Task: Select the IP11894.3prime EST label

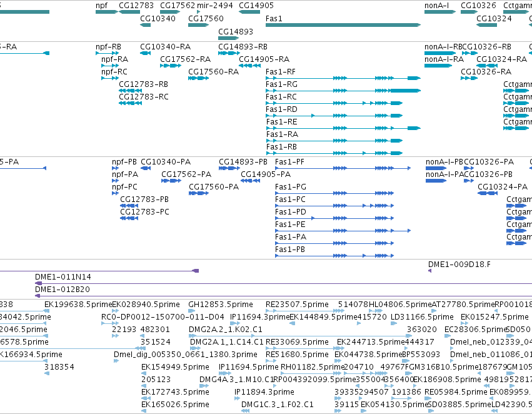Action: coord(264,392)
